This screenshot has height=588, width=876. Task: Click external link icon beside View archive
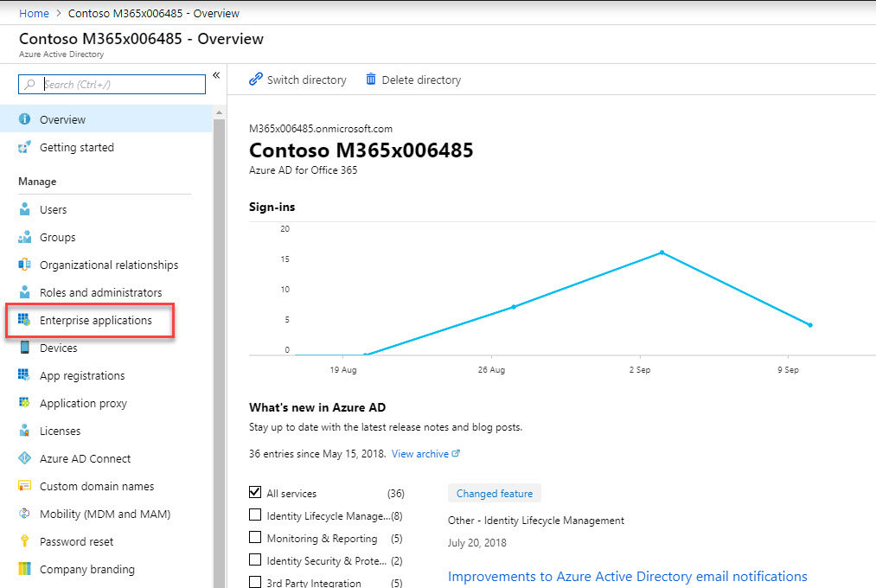click(456, 453)
